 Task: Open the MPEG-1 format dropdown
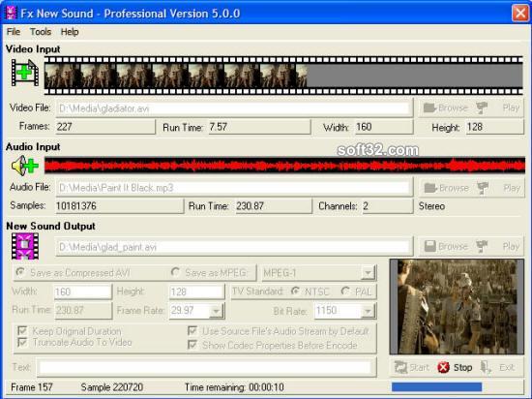(368, 273)
